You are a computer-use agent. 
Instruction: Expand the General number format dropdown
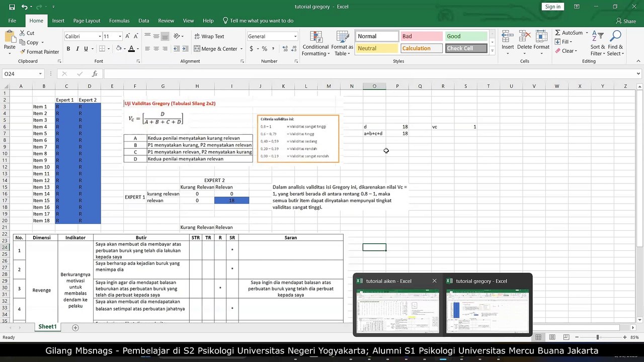coord(295,36)
